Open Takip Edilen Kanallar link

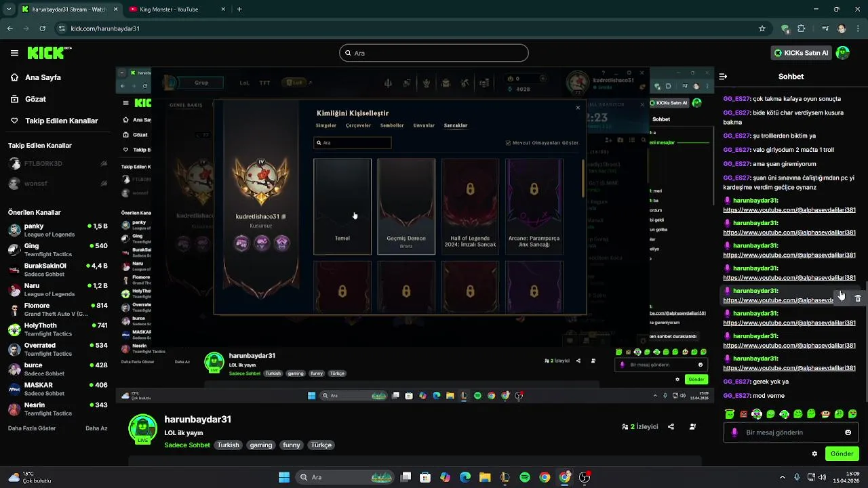click(x=61, y=121)
